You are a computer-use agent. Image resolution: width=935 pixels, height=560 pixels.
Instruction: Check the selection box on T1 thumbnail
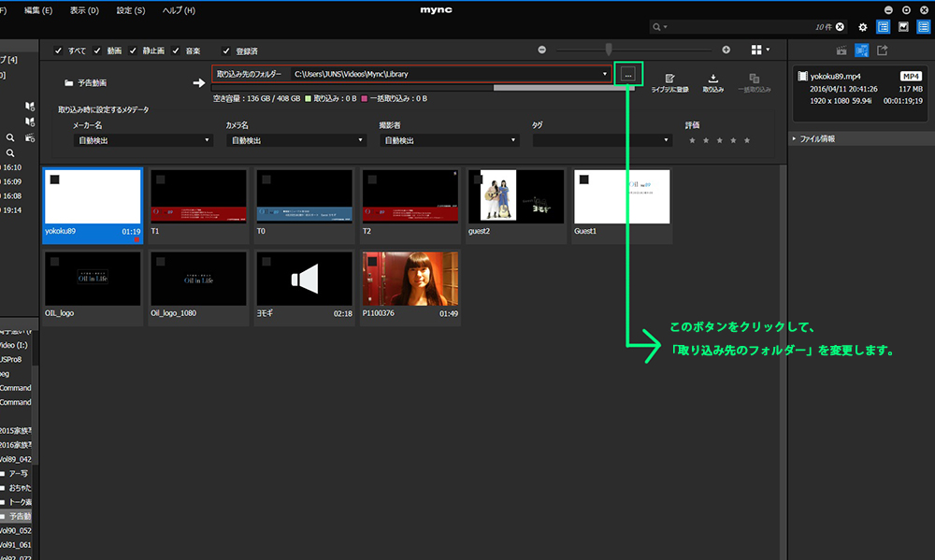tap(161, 179)
